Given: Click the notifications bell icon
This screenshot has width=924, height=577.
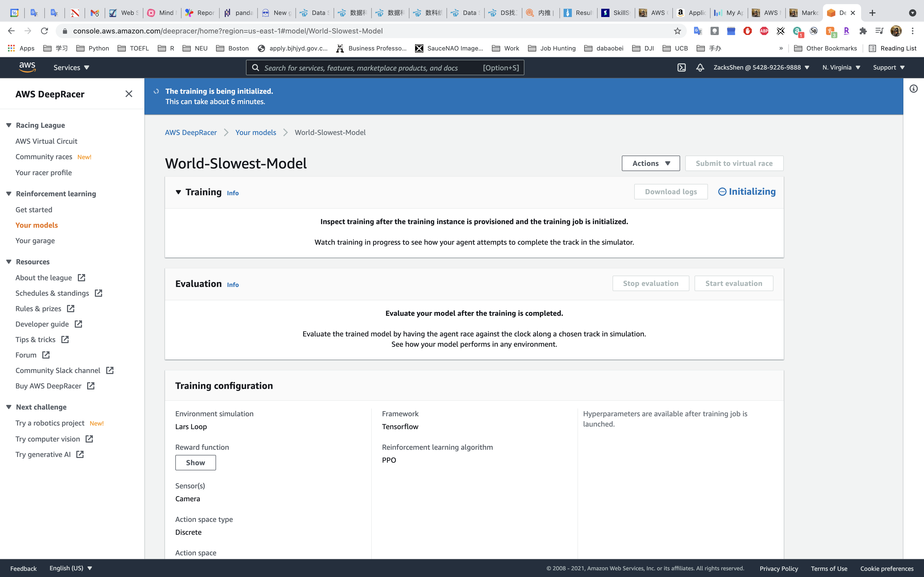Looking at the screenshot, I should 700,67.
